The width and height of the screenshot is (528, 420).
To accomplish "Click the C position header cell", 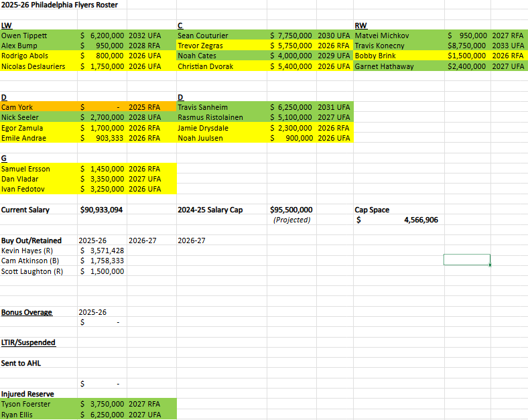I will click(x=222, y=25).
